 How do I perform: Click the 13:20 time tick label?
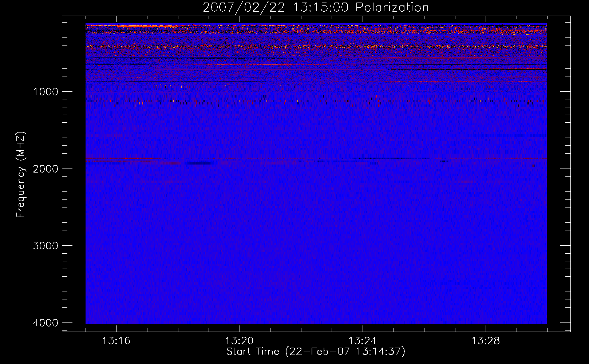[239, 341]
